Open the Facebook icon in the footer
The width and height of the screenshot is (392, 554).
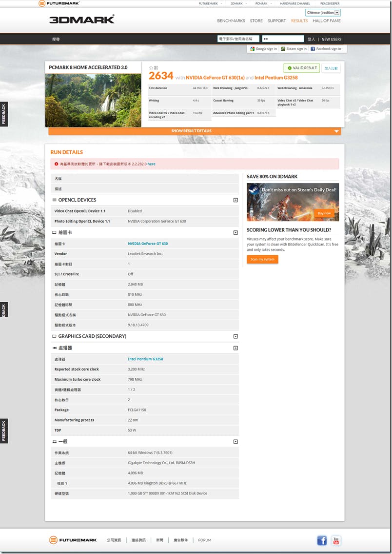point(322,540)
